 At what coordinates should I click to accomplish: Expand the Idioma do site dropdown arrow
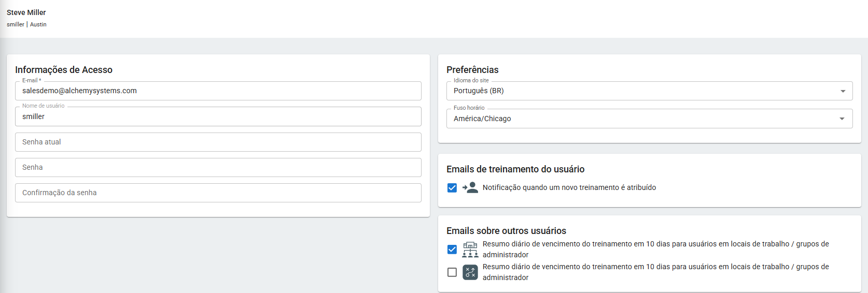[843, 91]
